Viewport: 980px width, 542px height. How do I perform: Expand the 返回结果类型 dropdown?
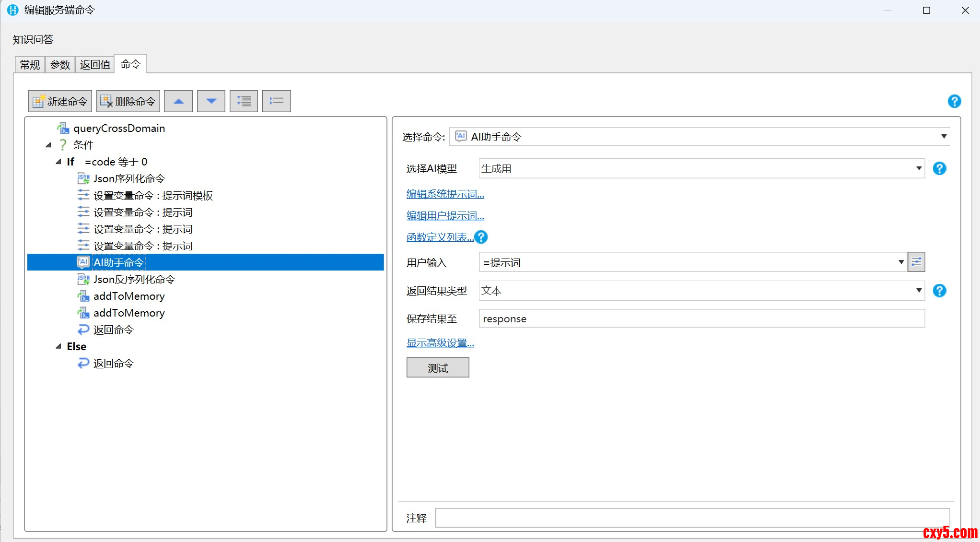918,291
